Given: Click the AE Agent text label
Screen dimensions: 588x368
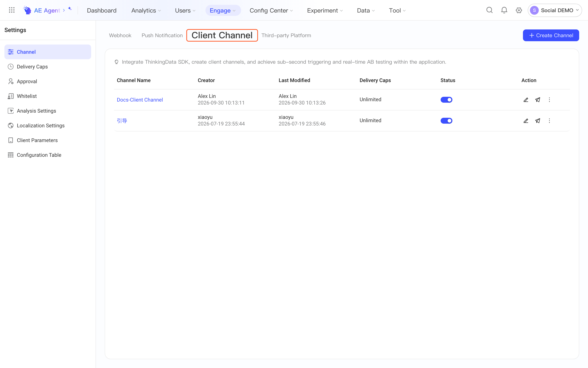Looking at the screenshot, I should click(47, 10).
